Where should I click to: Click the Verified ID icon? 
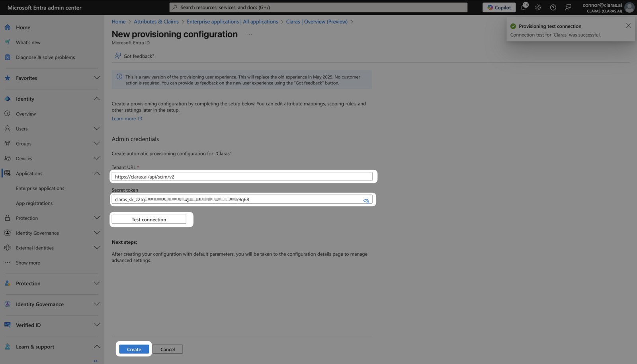(8, 325)
